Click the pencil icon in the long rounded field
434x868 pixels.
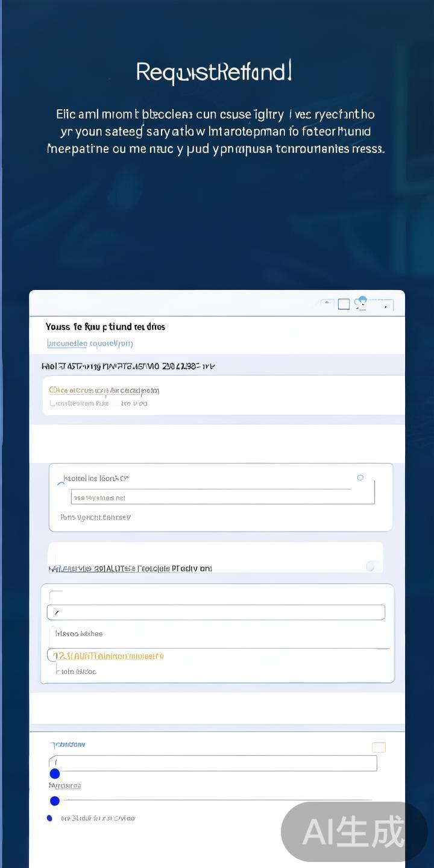coord(57,613)
